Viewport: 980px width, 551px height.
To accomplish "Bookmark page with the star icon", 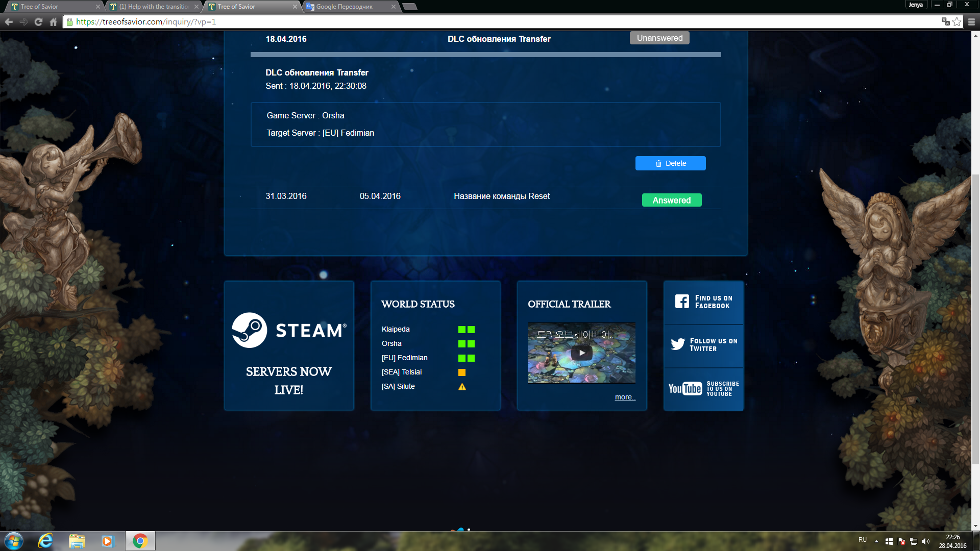I will tap(957, 22).
